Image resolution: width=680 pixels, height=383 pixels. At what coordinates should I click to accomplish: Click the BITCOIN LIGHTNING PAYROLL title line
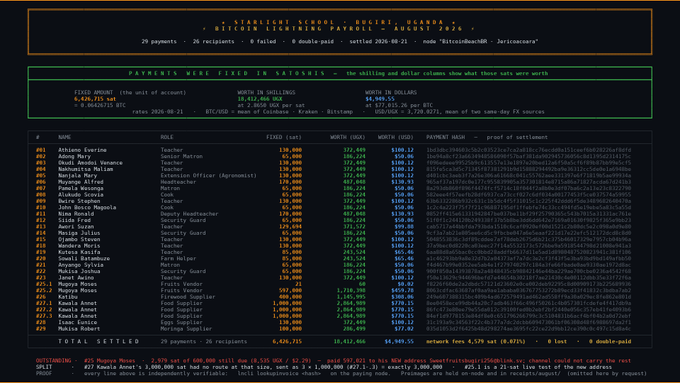[x=340, y=29]
